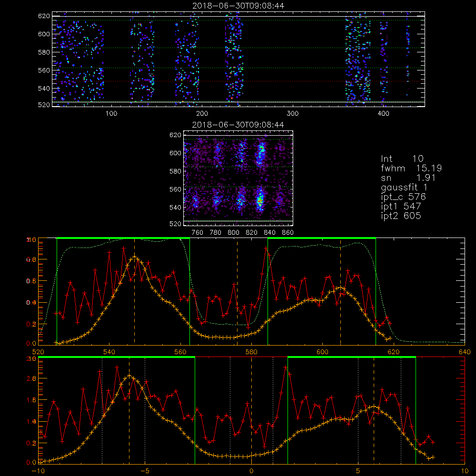The height and width of the screenshot is (476, 476).
Task: Click x-axis label 200 on top scatter panel
Action: point(202,114)
